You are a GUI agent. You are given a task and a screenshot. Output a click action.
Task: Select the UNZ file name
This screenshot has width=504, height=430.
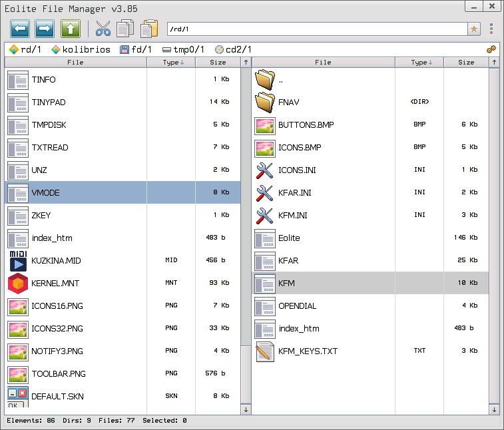39,170
